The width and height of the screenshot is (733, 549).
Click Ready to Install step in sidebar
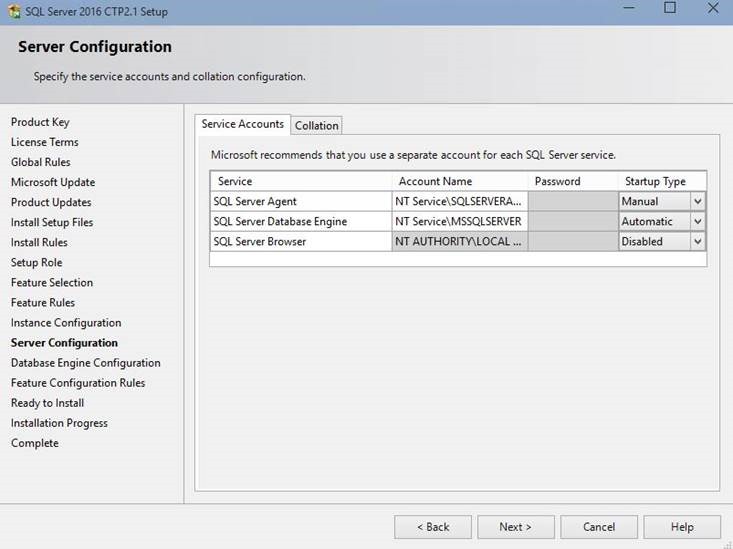[x=48, y=403]
